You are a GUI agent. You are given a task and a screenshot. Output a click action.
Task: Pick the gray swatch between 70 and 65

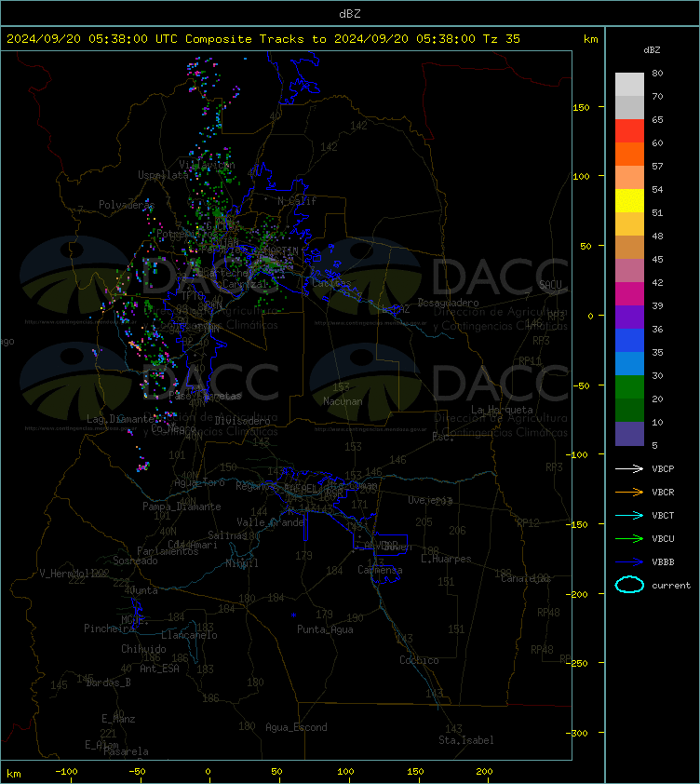[629, 107]
